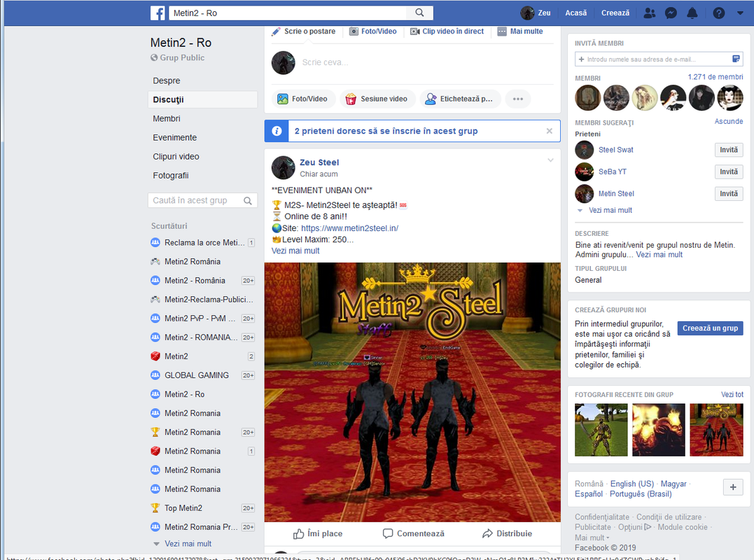
Task: Click the Facebook logo icon
Action: point(158,13)
